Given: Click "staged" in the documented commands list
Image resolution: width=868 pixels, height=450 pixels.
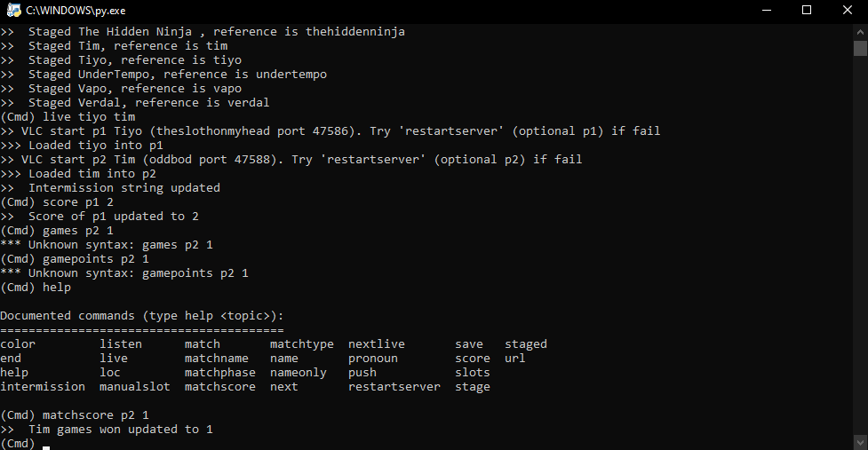Looking at the screenshot, I should (x=525, y=344).
